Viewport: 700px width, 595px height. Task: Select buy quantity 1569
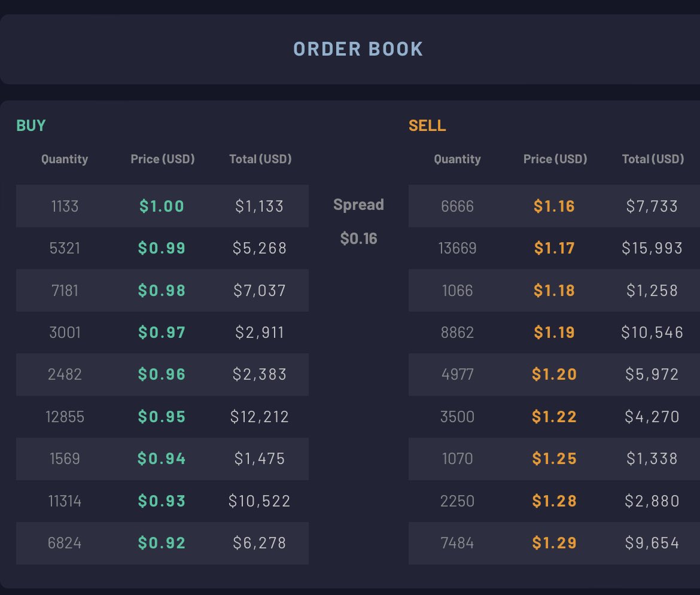click(65, 459)
